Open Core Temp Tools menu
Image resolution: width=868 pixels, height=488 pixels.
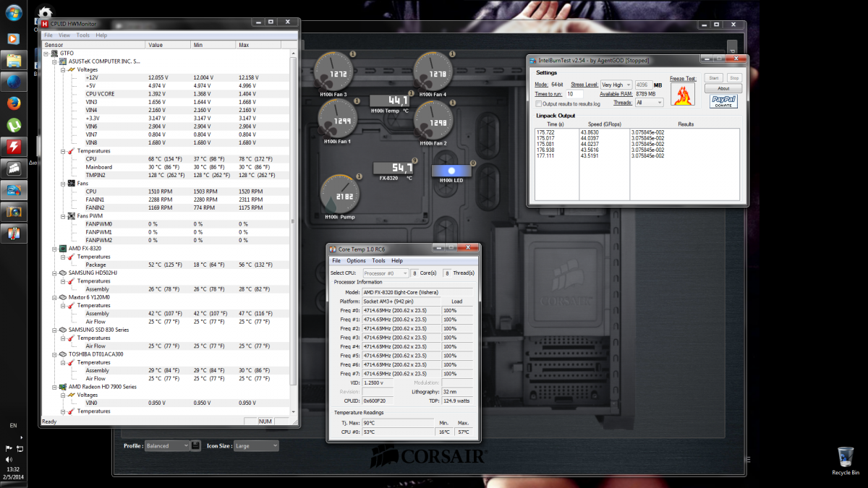pyautogui.click(x=378, y=260)
